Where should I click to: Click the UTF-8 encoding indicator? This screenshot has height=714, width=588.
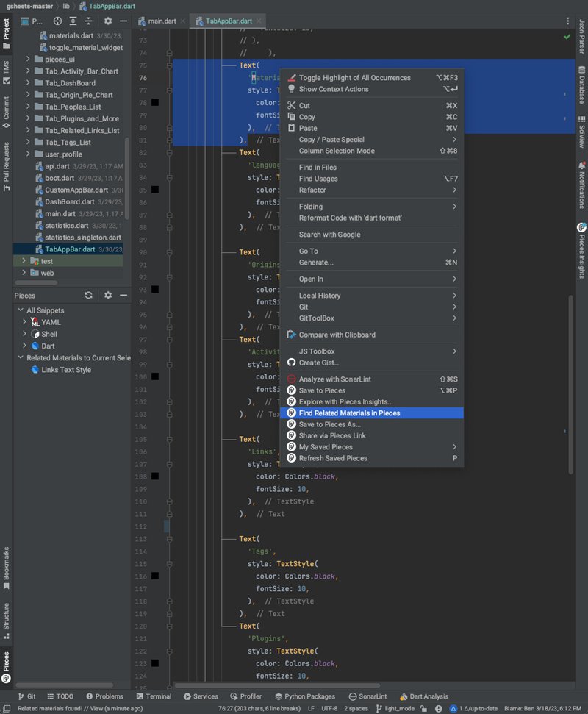328,707
